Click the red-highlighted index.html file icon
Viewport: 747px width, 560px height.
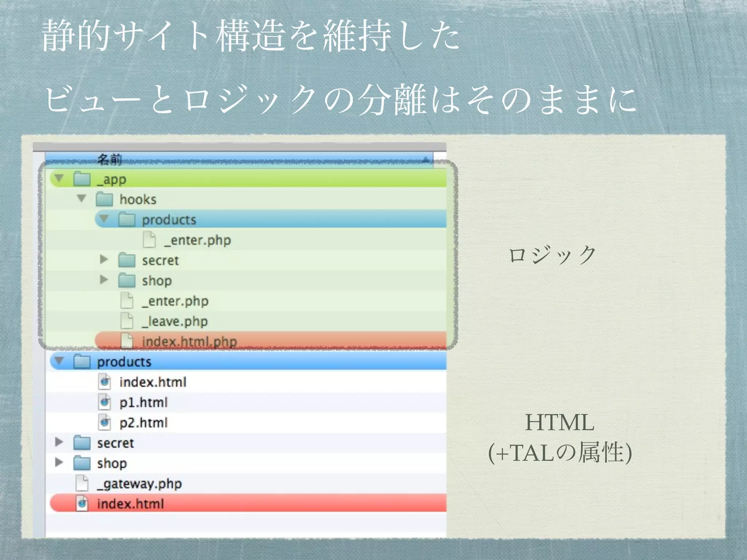(x=82, y=504)
